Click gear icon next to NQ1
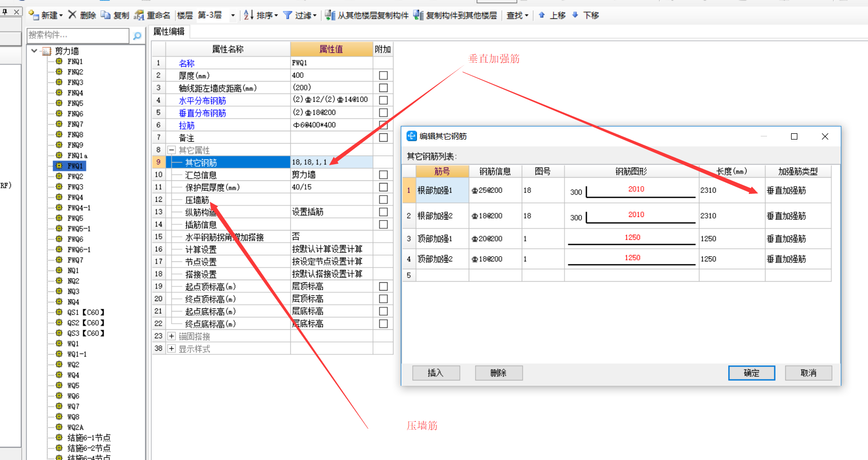The height and width of the screenshot is (460, 868). [59, 270]
